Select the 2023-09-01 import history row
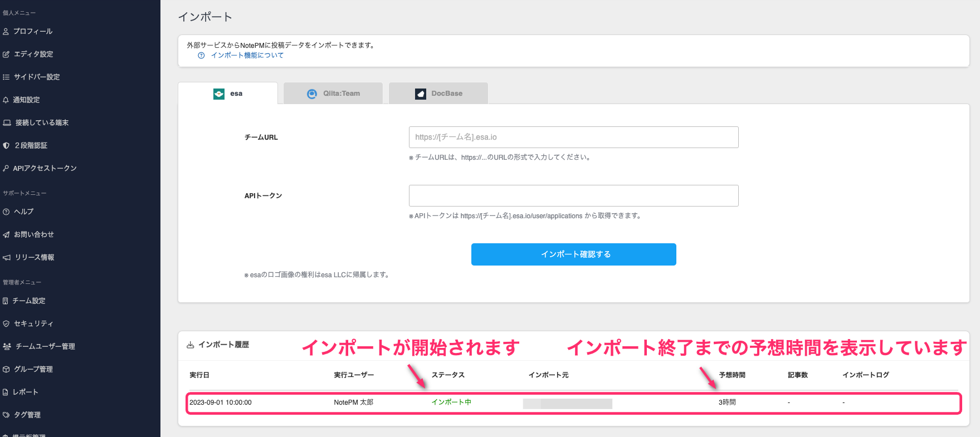 573,402
